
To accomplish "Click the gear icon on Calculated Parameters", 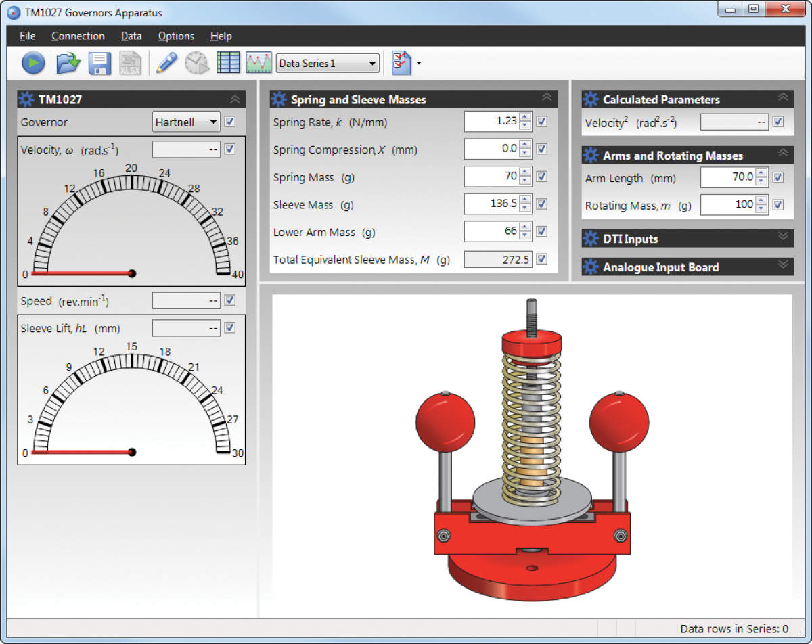I will tap(591, 99).
